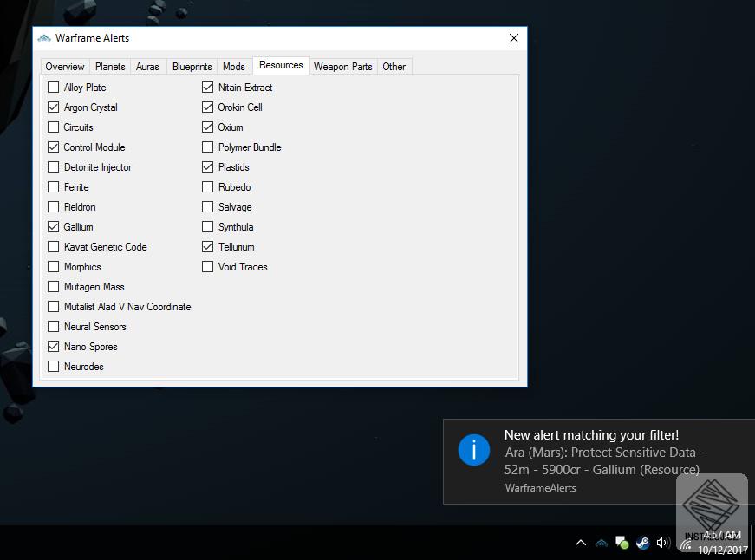Select the Auras tab

click(x=147, y=67)
